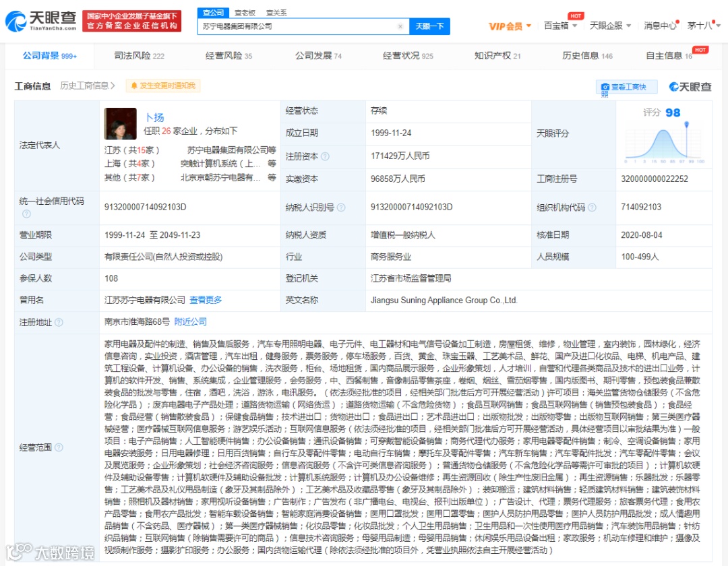Open the user account menu 茅十八
The width and height of the screenshot is (728, 566).
[703, 26]
